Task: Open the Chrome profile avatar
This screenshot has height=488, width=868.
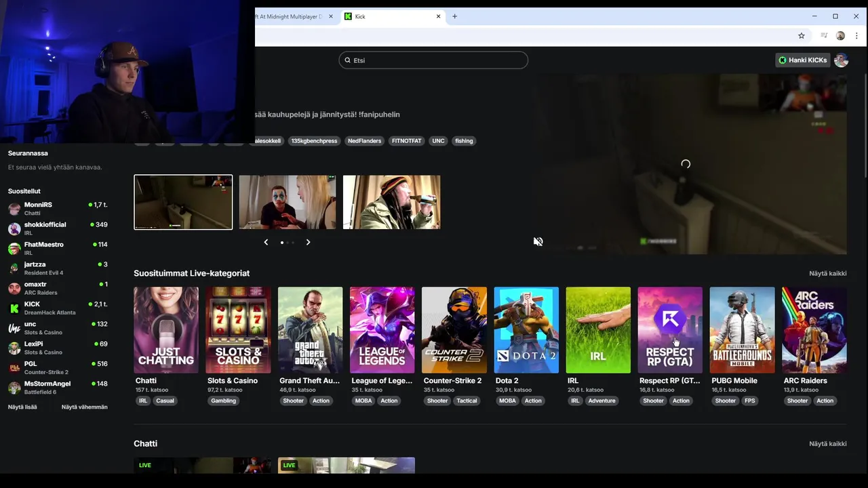Action: [x=840, y=35]
